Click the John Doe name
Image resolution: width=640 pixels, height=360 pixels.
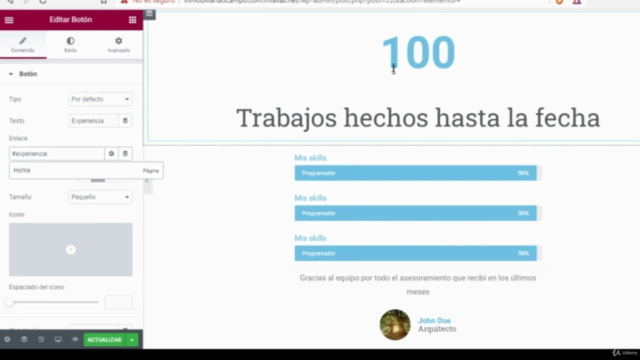pos(434,320)
